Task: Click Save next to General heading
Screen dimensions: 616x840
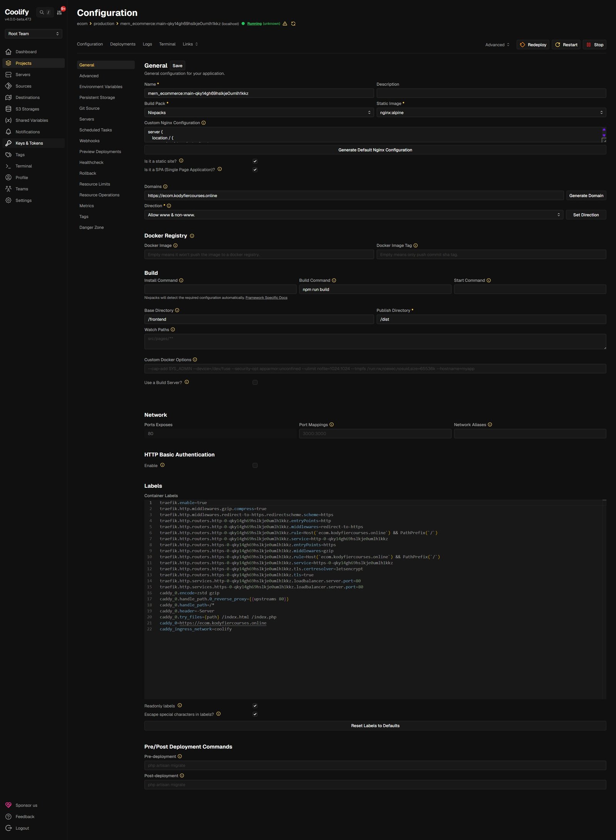Action: pyautogui.click(x=177, y=66)
